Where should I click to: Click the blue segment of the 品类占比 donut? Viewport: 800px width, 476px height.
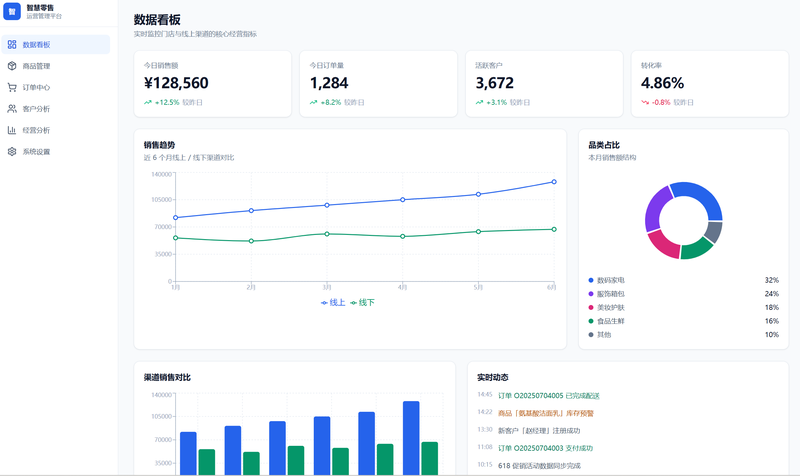point(704,194)
